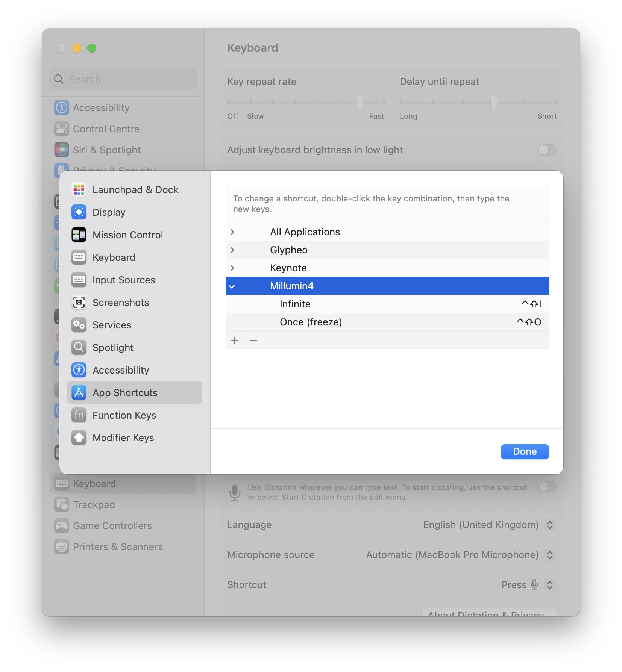Select the Display sun icon
This screenshot has width=622, height=672.
pyautogui.click(x=79, y=212)
